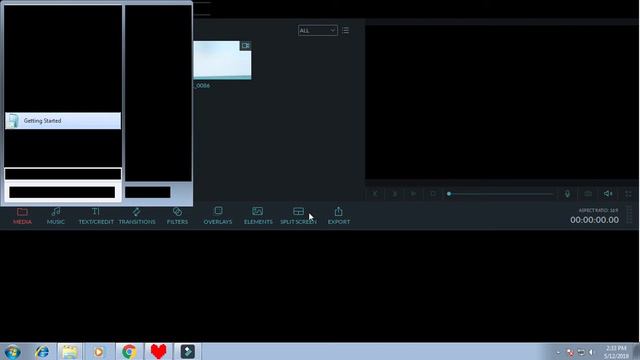640x360 pixels.
Task: Open the Overlays tab
Action: [218, 216]
